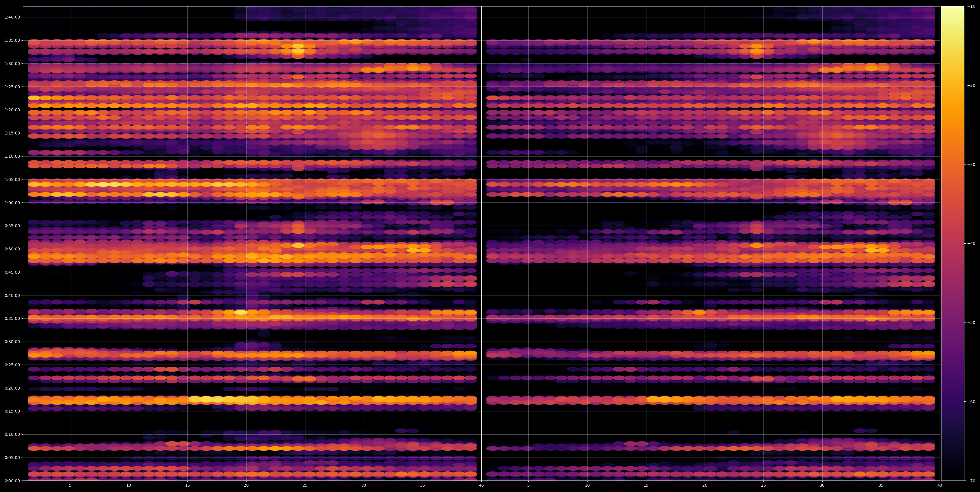Image resolution: width=980 pixels, height=492 pixels.
Task: Select x-axis label 10 under the right plot
Action: [587, 485]
